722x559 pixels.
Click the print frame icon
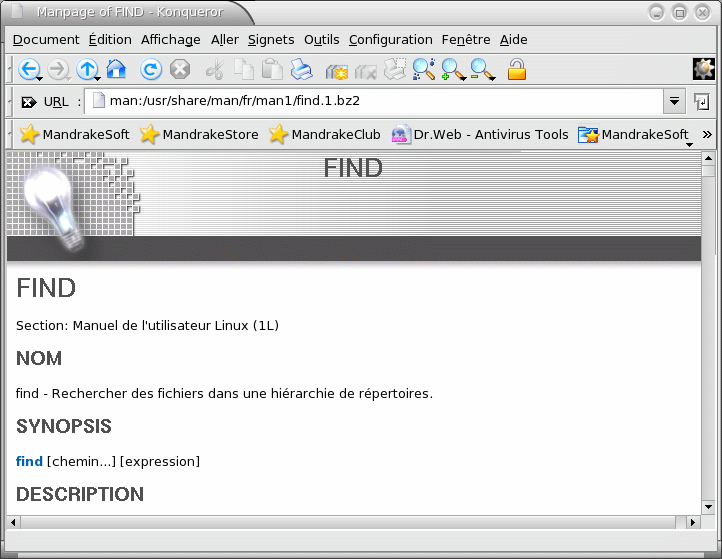[x=395, y=70]
